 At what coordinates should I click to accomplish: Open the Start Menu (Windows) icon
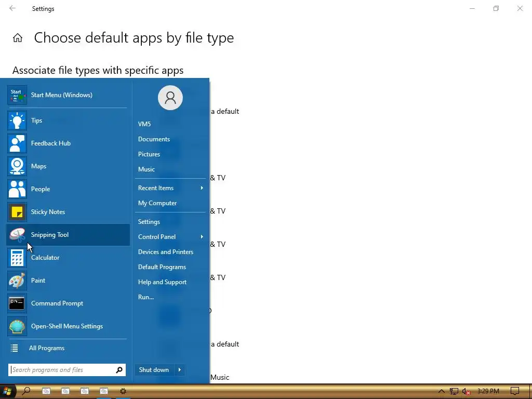pos(17,95)
